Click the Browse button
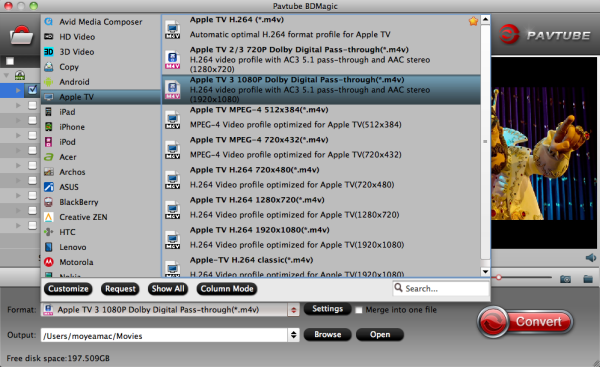The height and width of the screenshot is (367, 600). 328,334
